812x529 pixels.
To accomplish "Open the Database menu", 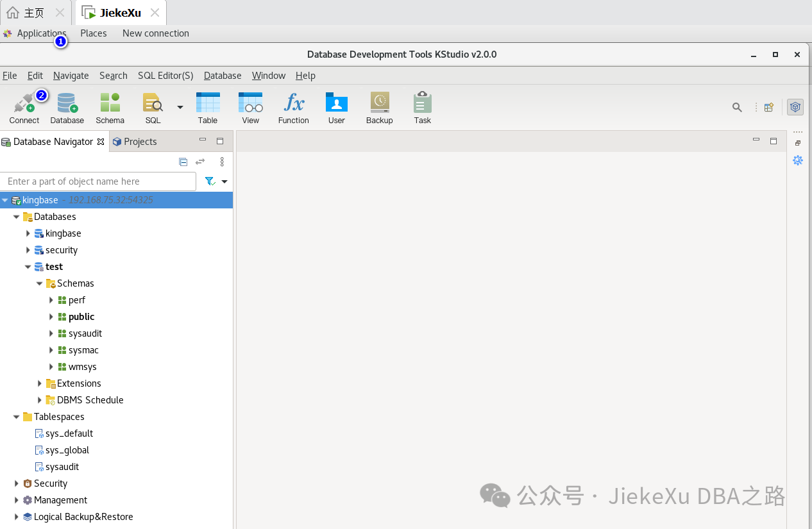I will click(222, 76).
